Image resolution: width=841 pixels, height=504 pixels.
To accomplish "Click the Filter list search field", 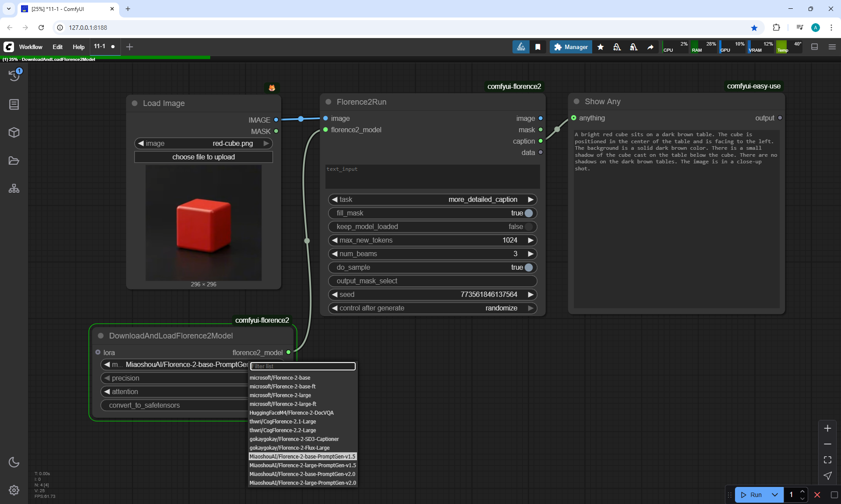I will point(303,366).
